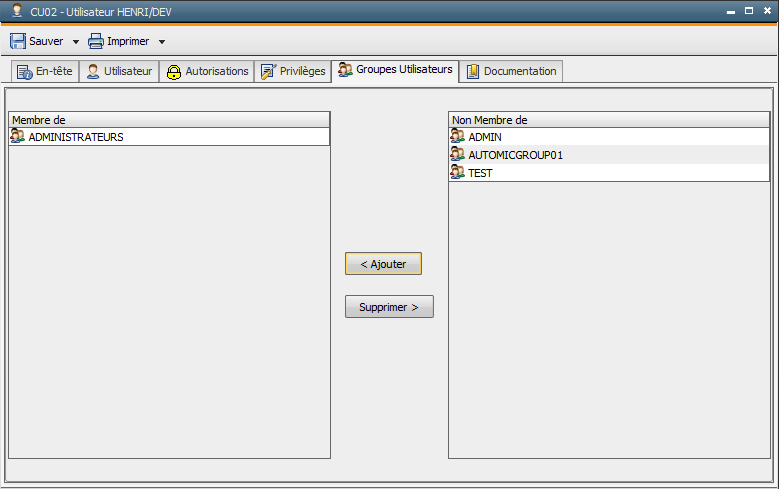Viewport: 779px width, 489px height.
Task: Select the ADMIN group in Non Membre list
Action: point(485,137)
